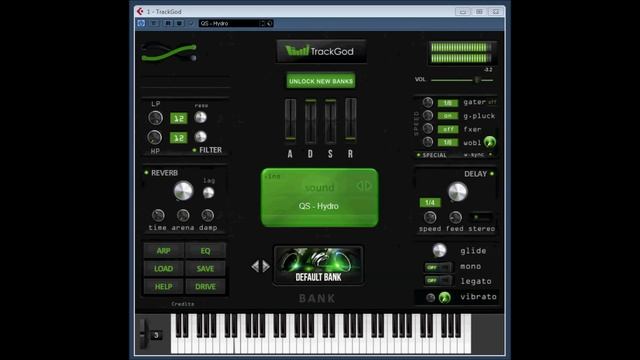The height and width of the screenshot is (360, 640).
Task: Open the ARP panel
Action: click(x=164, y=251)
